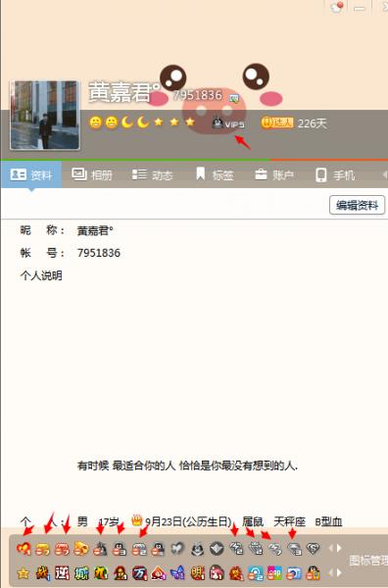Click the 属鼠 text
Image resolution: width=388 pixels, height=588 pixels.
click(253, 521)
